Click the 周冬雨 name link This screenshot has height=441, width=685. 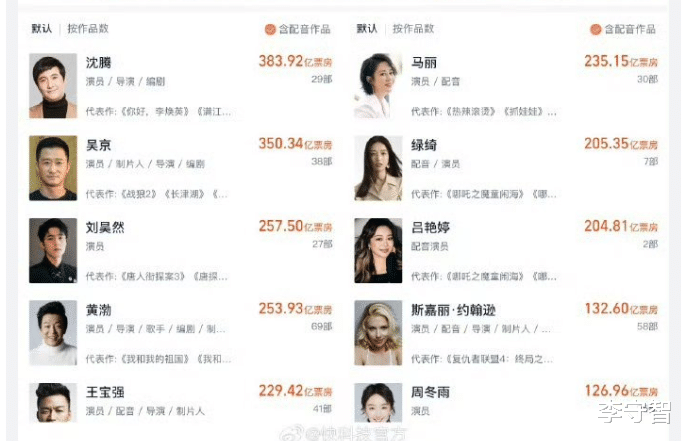430,392
